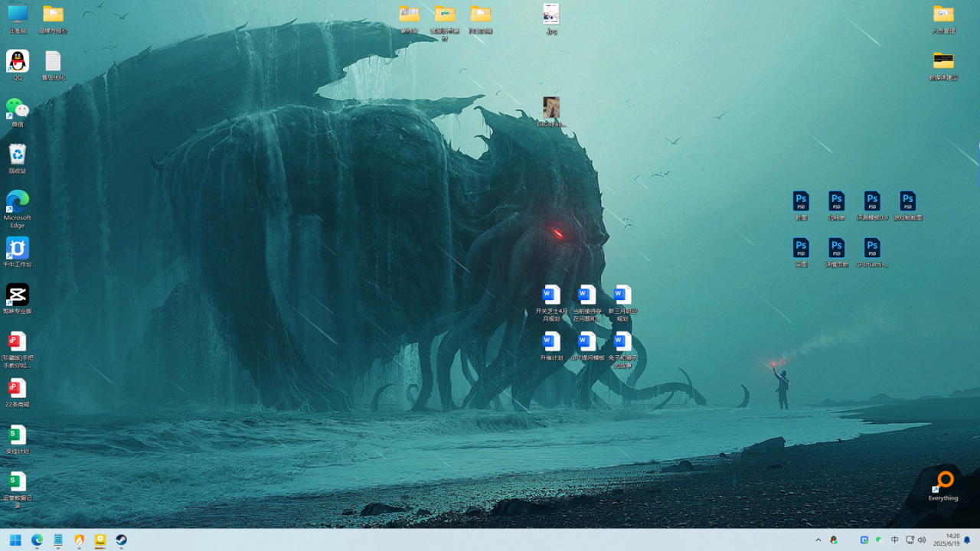Select the 开关芝士4月规划 Word document
This screenshot has width=980, height=551.
pyautogui.click(x=551, y=302)
